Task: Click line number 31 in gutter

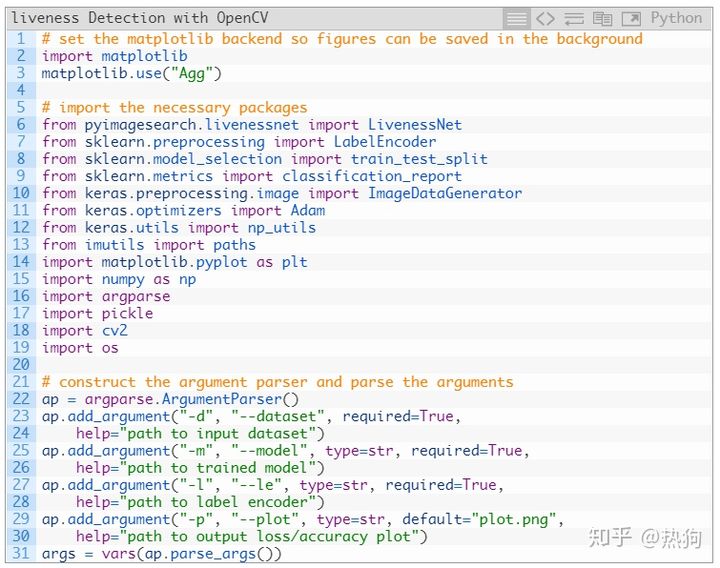Action: [x=21, y=554]
